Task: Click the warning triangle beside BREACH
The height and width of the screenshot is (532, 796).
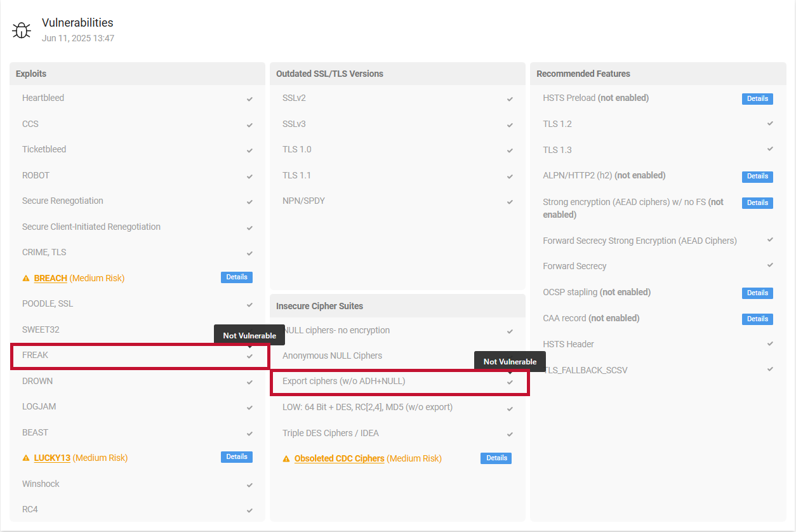Action: point(26,277)
